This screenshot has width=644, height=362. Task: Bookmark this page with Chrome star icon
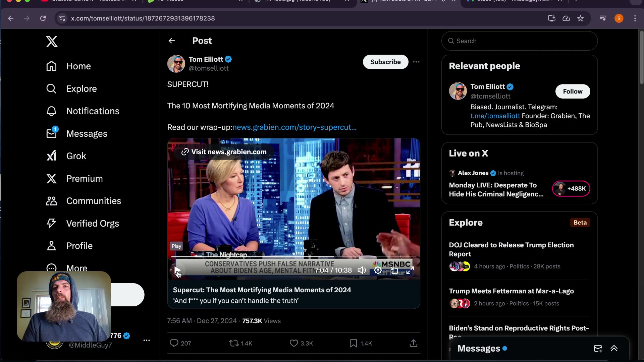[x=581, y=18]
